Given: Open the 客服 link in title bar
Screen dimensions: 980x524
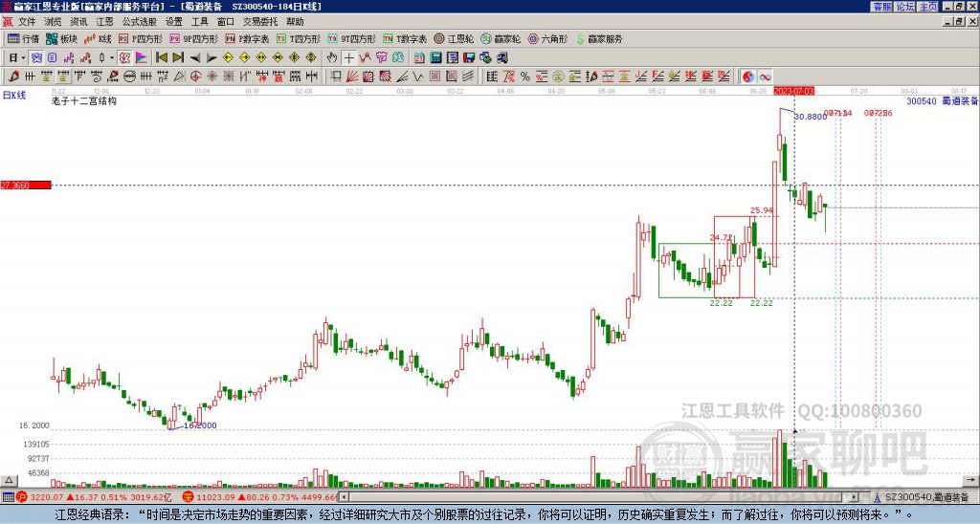Looking at the screenshot, I should click(x=882, y=7).
